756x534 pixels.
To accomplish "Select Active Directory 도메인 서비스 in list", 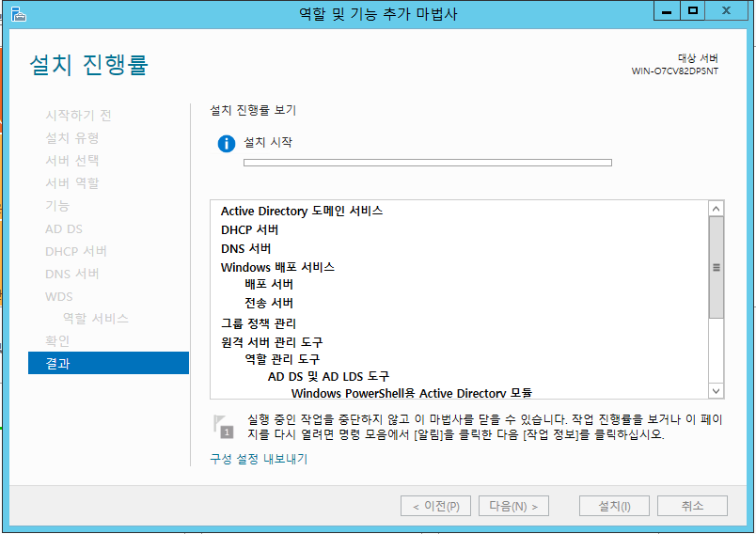I will 301,211.
